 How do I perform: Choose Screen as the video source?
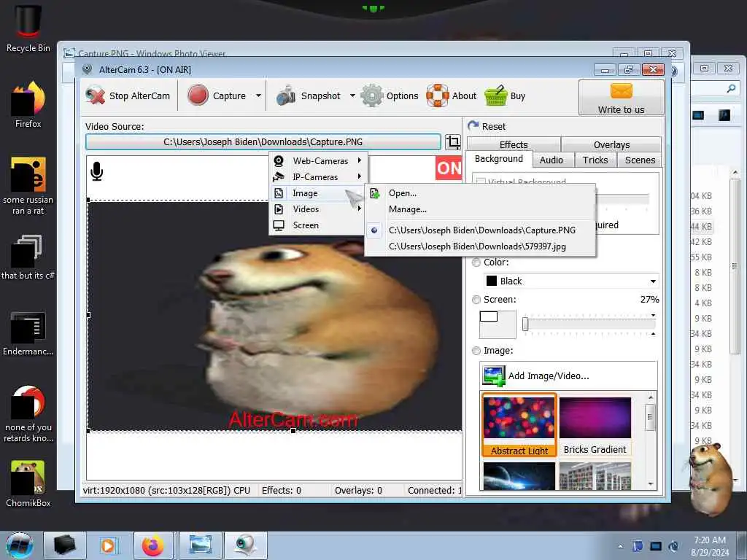tap(318, 225)
